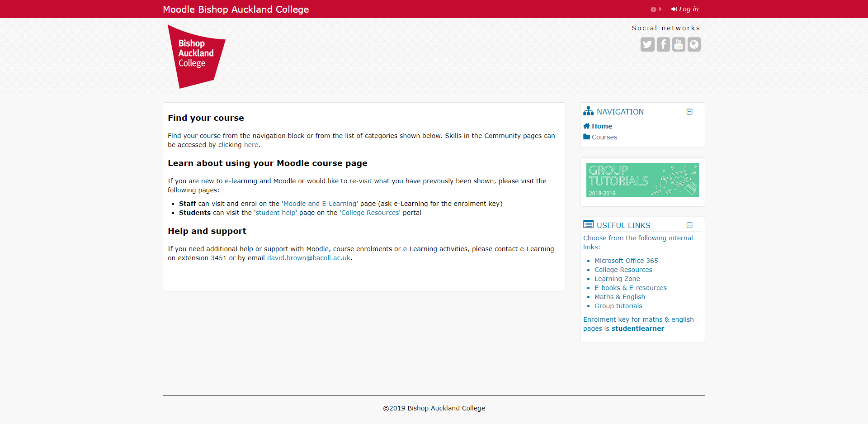
Task: Click the Log in link
Action: tap(685, 9)
